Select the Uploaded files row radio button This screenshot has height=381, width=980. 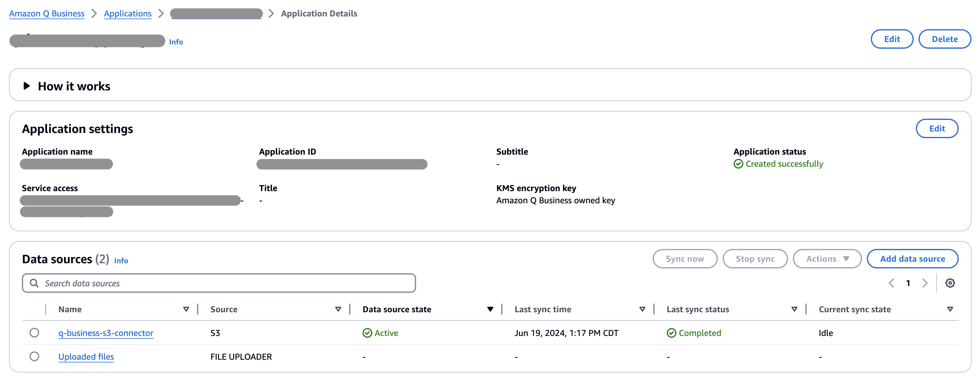35,357
